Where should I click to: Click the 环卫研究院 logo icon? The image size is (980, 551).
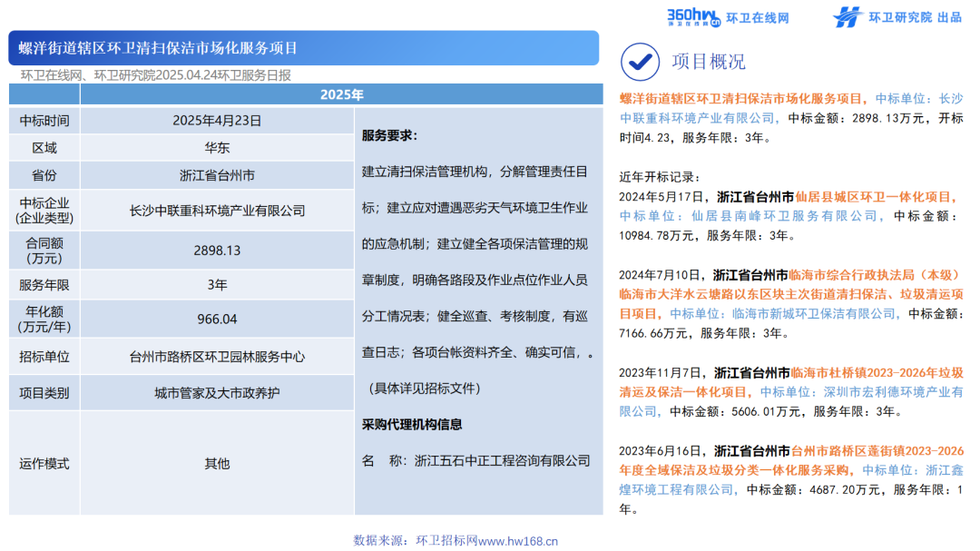tap(847, 17)
